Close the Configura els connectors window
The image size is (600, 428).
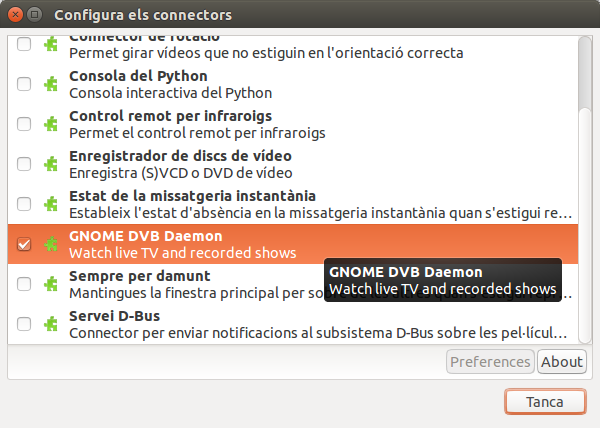(x=14, y=15)
